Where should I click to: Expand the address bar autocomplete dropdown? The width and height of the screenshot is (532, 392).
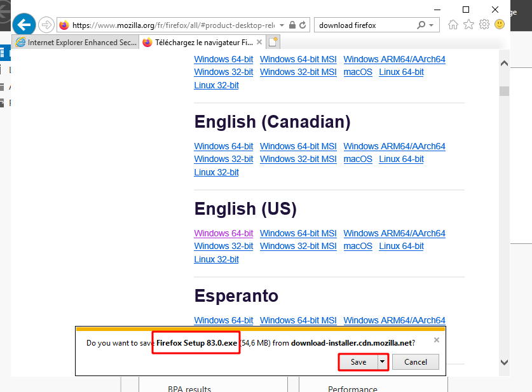point(282,25)
